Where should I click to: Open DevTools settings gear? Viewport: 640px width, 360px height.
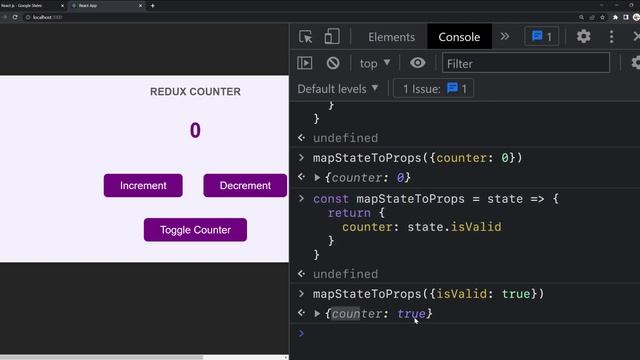tap(584, 36)
